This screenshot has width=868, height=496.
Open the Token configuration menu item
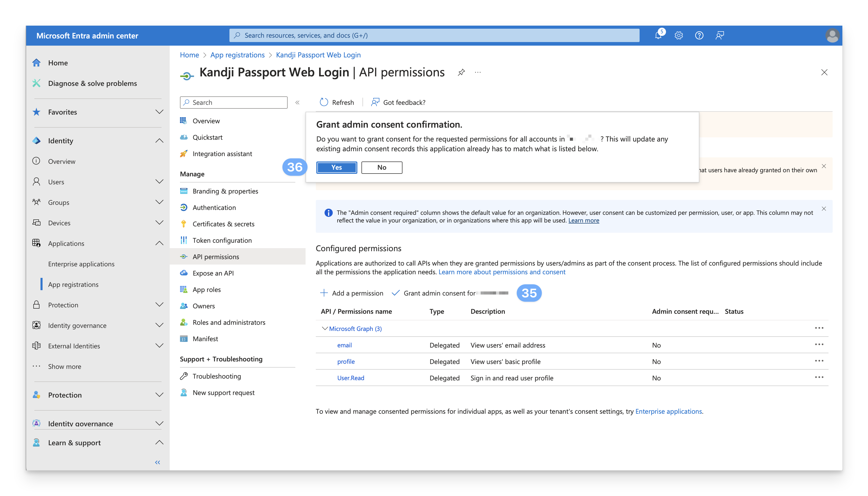222,240
